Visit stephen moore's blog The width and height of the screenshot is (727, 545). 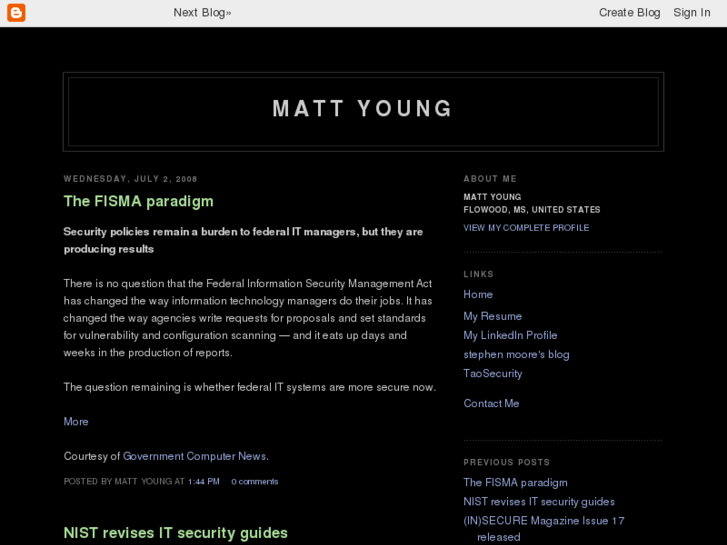pyautogui.click(x=516, y=354)
